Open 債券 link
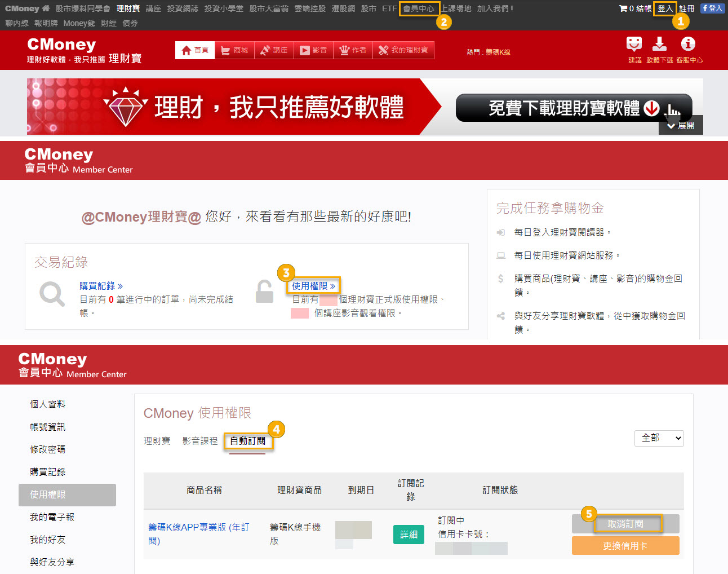The image size is (728, 574). pos(130,23)
